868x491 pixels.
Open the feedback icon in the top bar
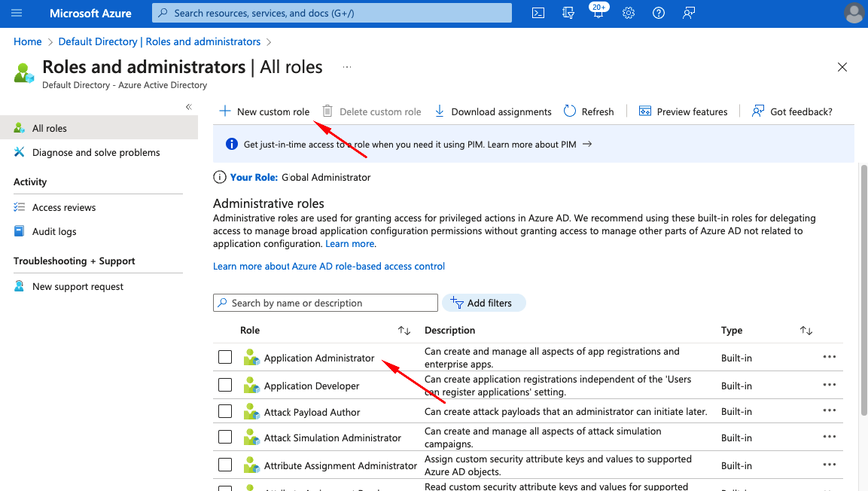[689, 13]
